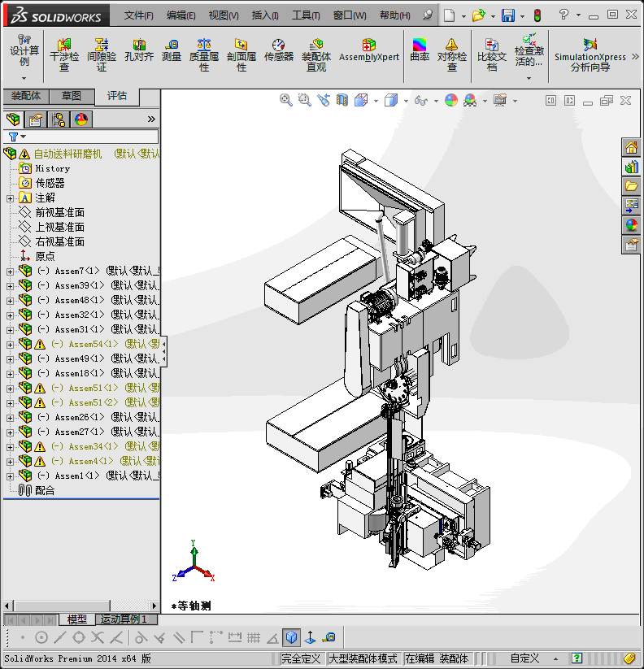
Task: Toggle point snap in bottom toolbar
Action: (23, 637)
